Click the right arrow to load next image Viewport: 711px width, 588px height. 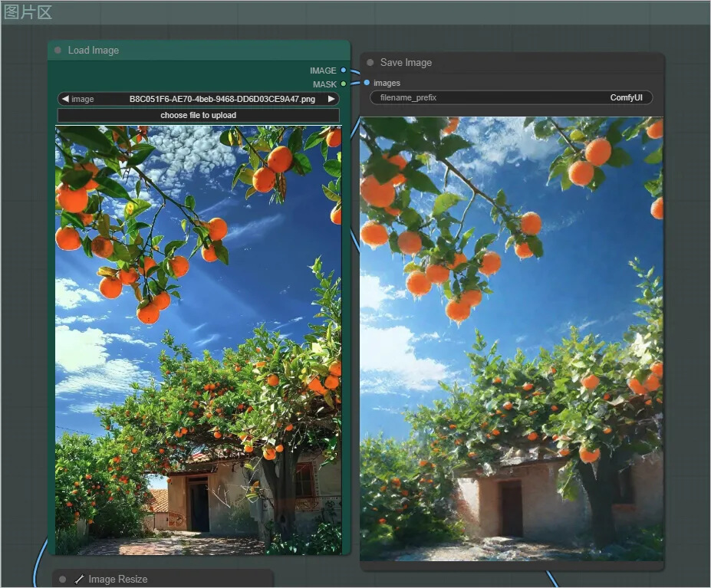tap(331, 99)
